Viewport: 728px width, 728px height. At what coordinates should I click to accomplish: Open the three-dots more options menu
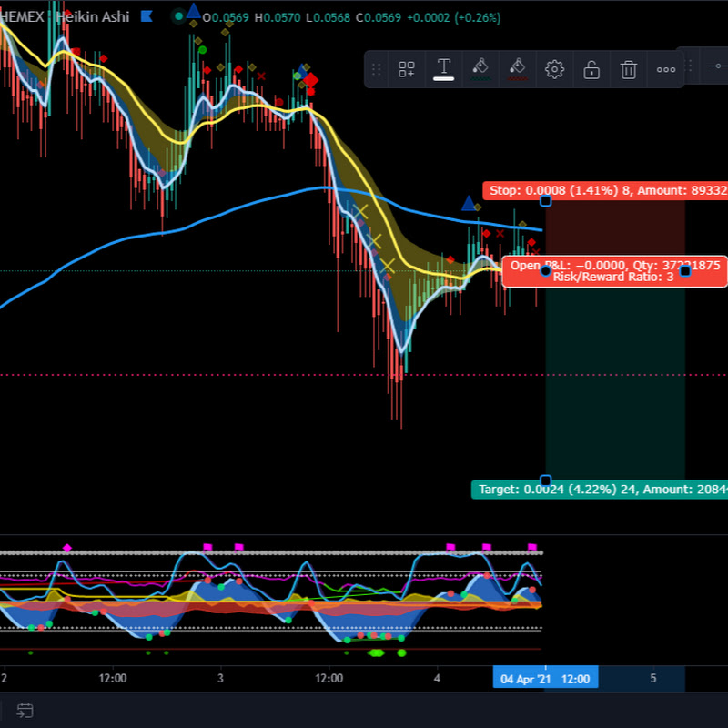(x=666, y=69)
